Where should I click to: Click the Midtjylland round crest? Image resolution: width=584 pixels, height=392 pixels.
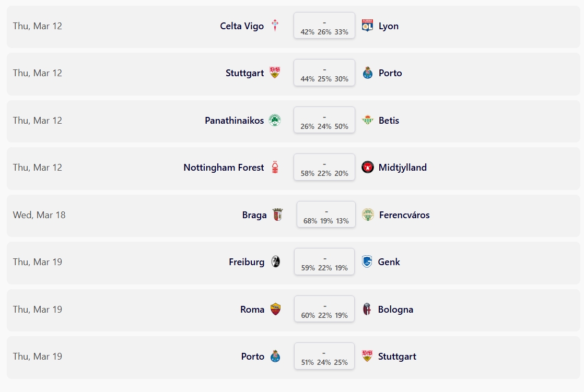368,168
